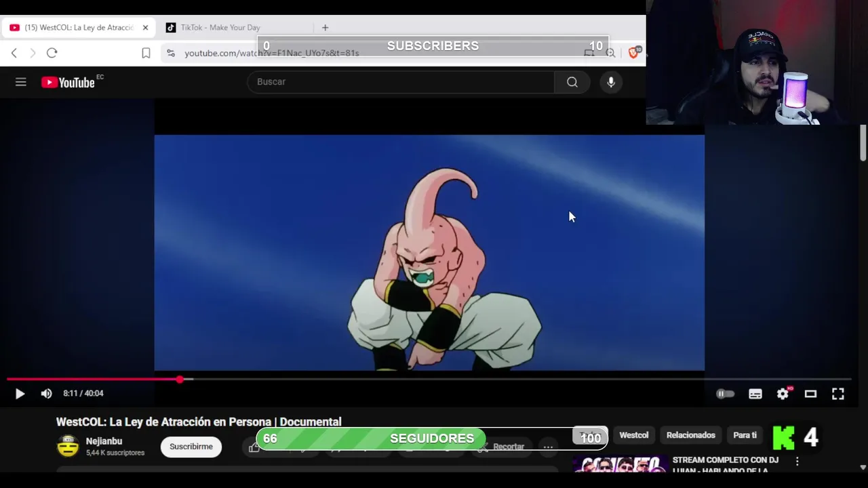Toggle the autoplay switch in the player
Screen dimensions: 868x488
point(726,394)
